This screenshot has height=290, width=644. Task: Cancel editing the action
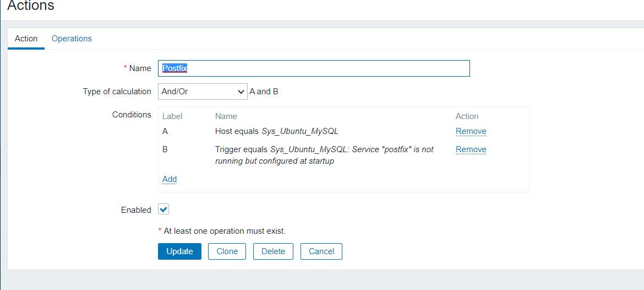pyautogui.click(x=321, y=251)
